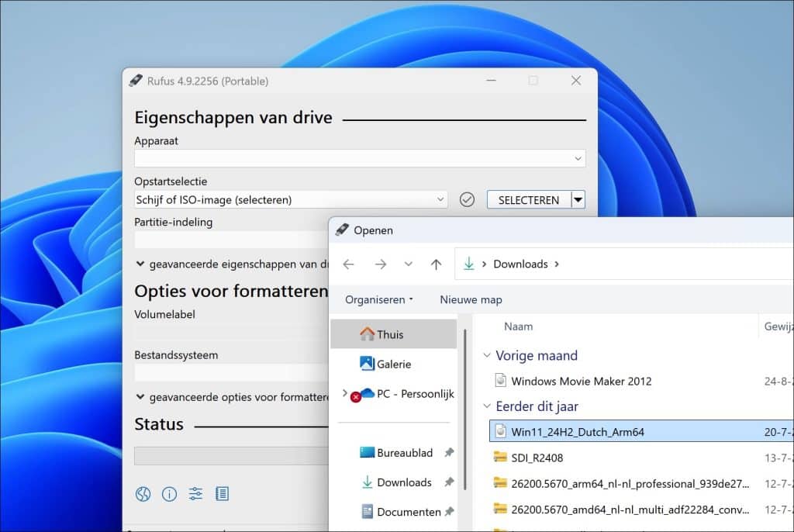Go up one folder level
Viewport: 794px width, 532px height.
436,264
